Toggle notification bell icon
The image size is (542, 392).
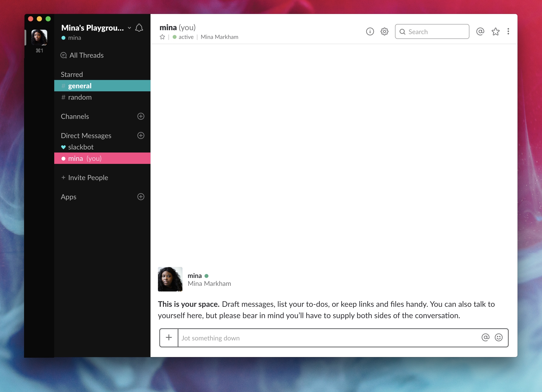(x=139, y=27)
